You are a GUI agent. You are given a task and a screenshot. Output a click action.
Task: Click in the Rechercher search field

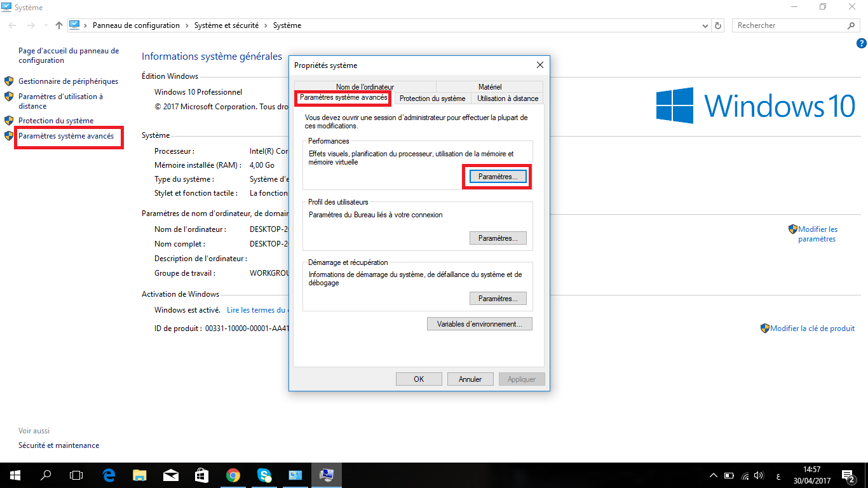790,25
